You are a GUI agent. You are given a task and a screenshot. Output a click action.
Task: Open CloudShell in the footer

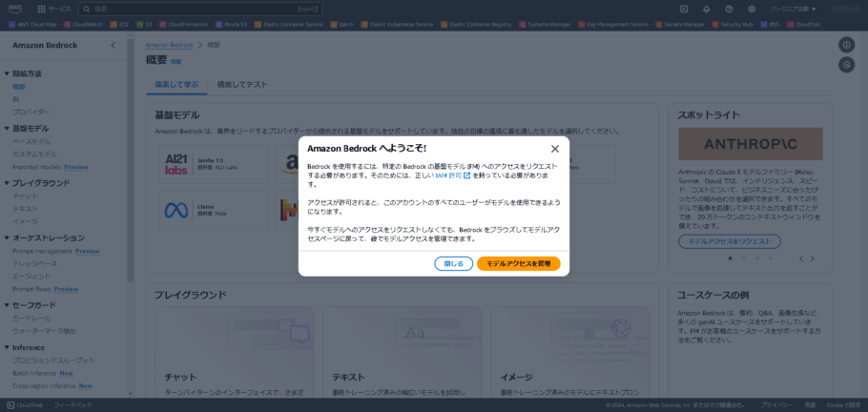pos(26,404)
